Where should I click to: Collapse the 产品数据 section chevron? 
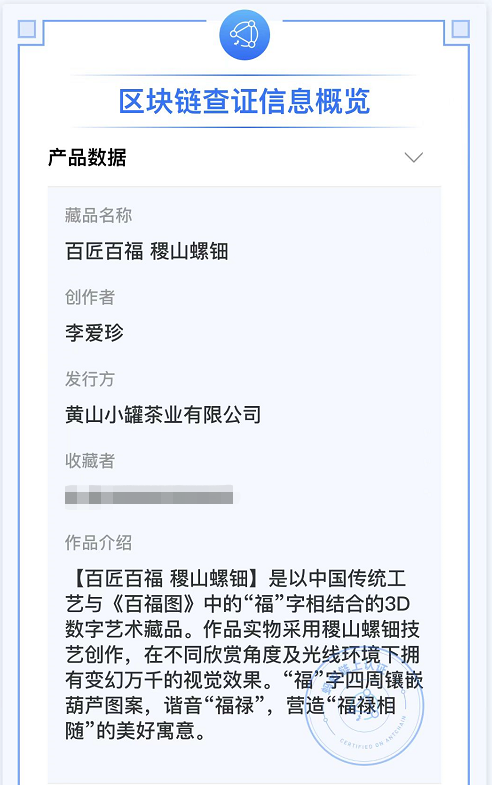point(414,157)
